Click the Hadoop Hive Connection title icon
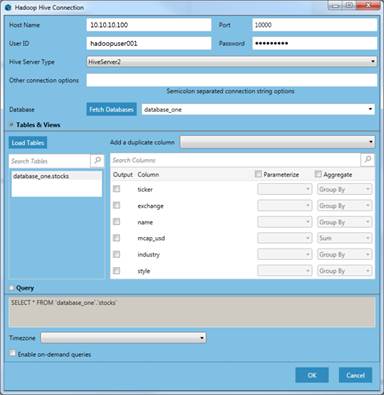Viewport: 384px width, 395px height. pos(8,7)
